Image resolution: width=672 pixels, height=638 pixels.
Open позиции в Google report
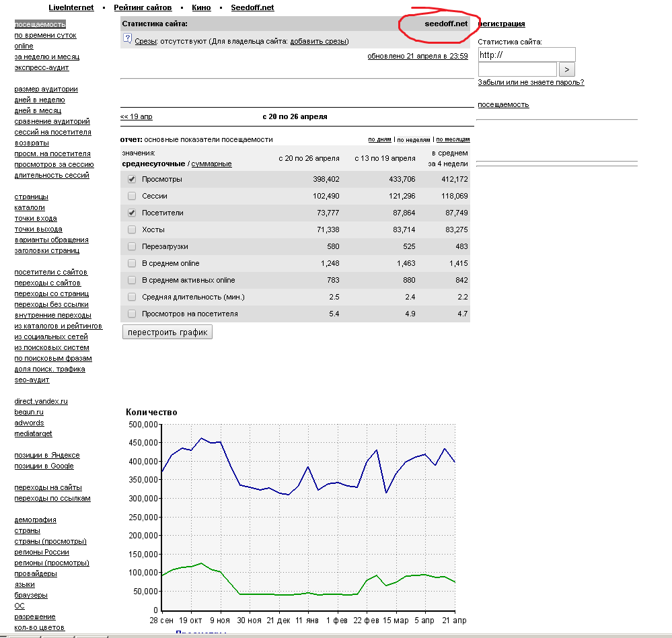pos(44,466)
